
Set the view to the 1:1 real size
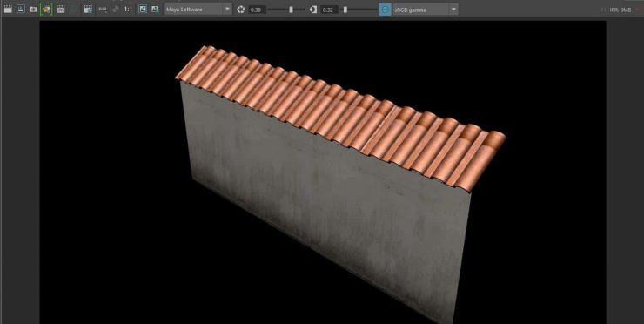pyautogui.click(x=128, y=9)
